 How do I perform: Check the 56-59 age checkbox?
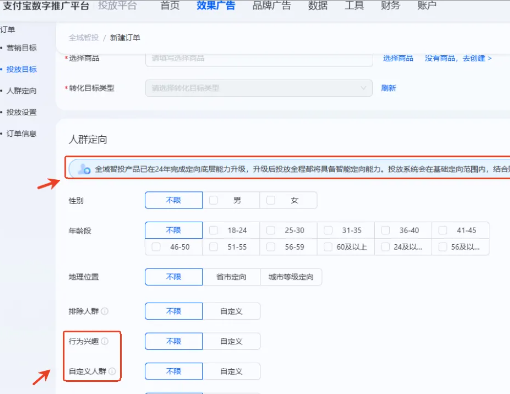tap(271, 247)
